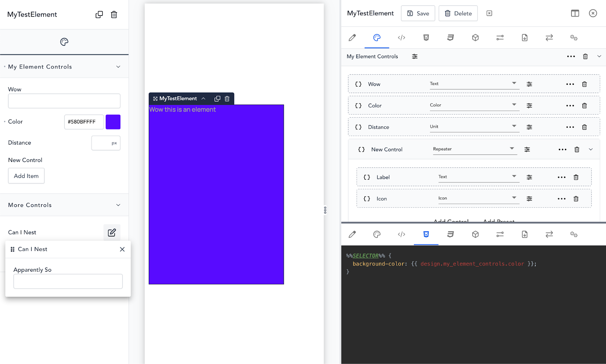Open the Can I Nest edit popout icon

[x=112, y=232]
